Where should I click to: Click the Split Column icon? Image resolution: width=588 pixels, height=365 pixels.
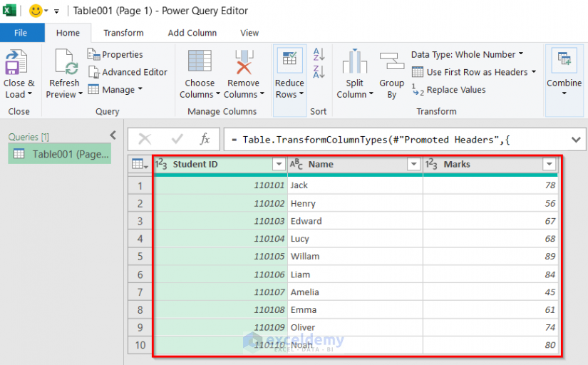click(354, 61)
